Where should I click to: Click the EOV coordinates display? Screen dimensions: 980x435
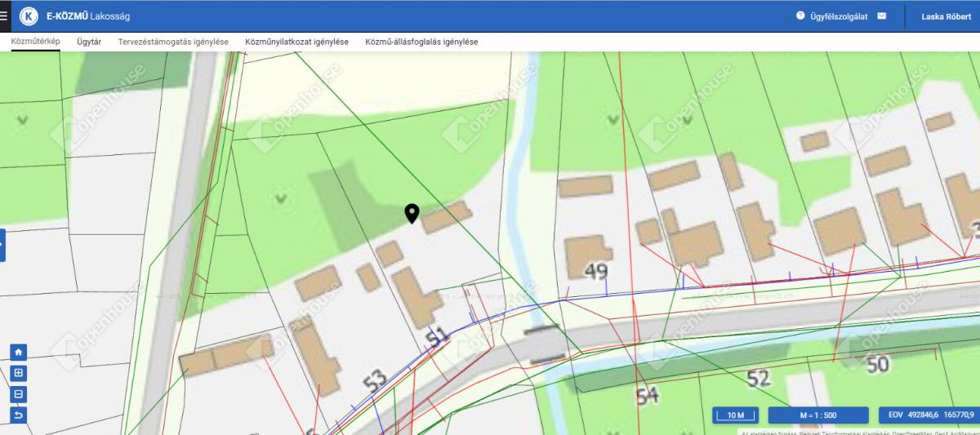tap(929, 415)
